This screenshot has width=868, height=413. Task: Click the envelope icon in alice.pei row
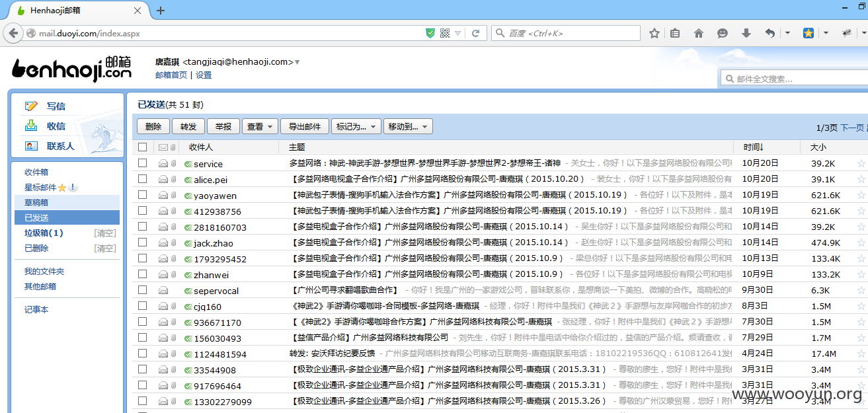pos(163,179)
